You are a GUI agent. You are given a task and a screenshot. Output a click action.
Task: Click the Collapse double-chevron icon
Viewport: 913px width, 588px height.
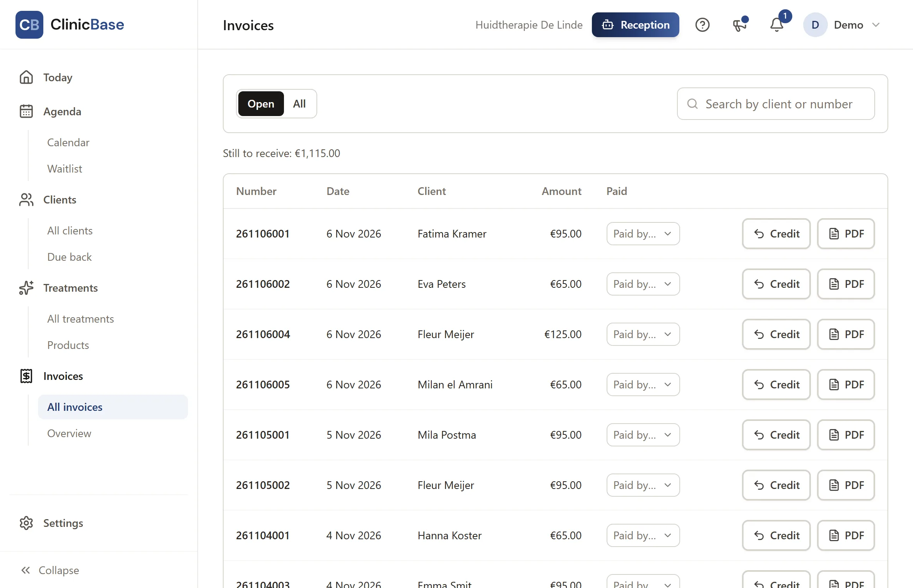point(26,570)
